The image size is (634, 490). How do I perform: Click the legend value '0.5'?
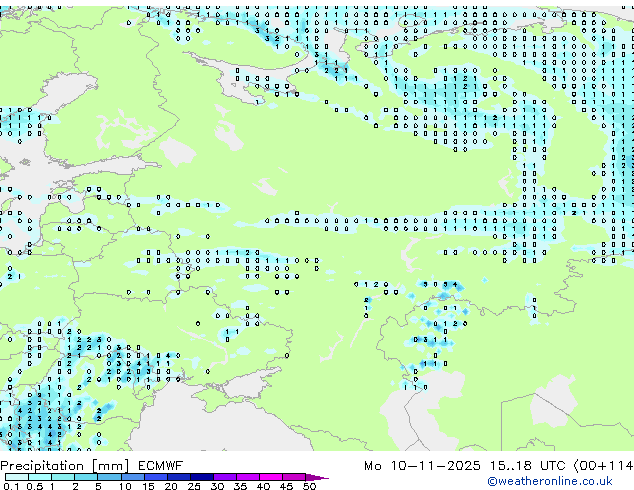(35, 486)
